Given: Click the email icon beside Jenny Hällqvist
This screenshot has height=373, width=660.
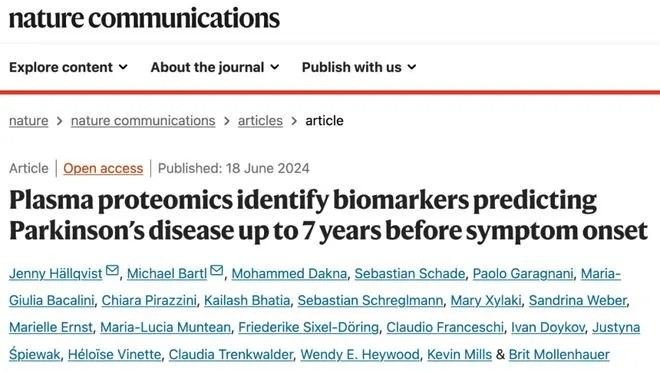Looking at the screenshot, I should [112, 270].
